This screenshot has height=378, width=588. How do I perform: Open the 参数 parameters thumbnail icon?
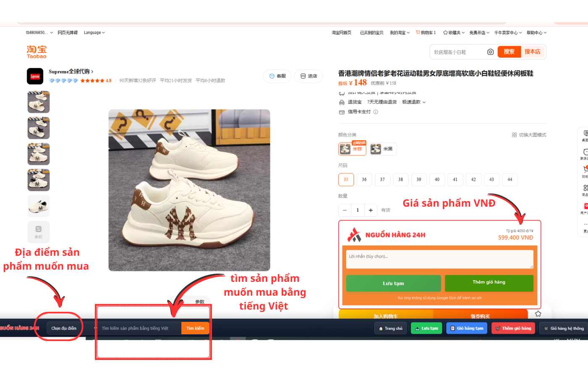(39, 231)
